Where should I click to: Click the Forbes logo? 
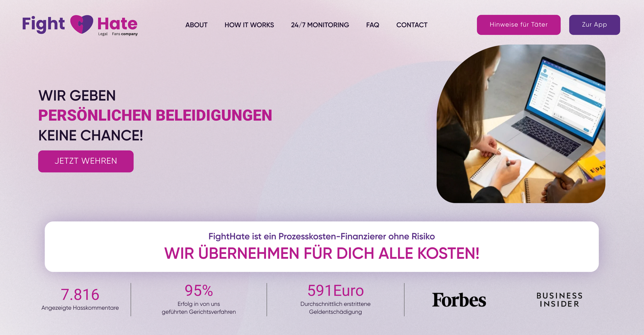coord(459,300)
